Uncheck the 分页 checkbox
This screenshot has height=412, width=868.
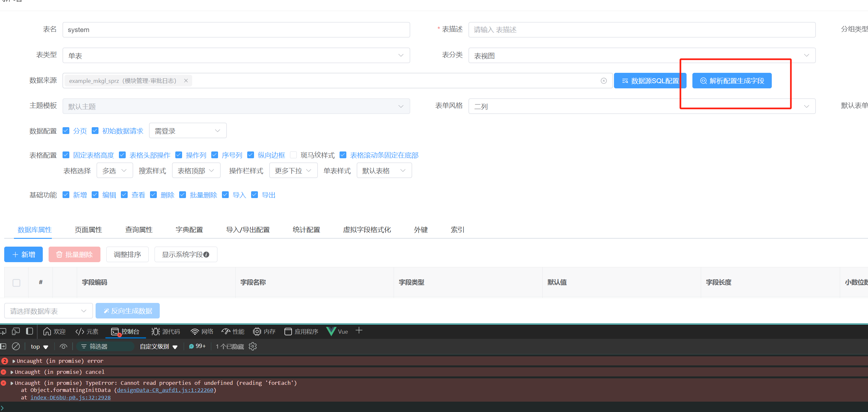point(66,131)
